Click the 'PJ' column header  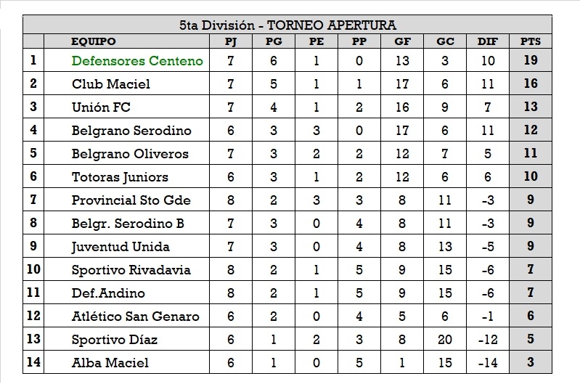[231, 41]
